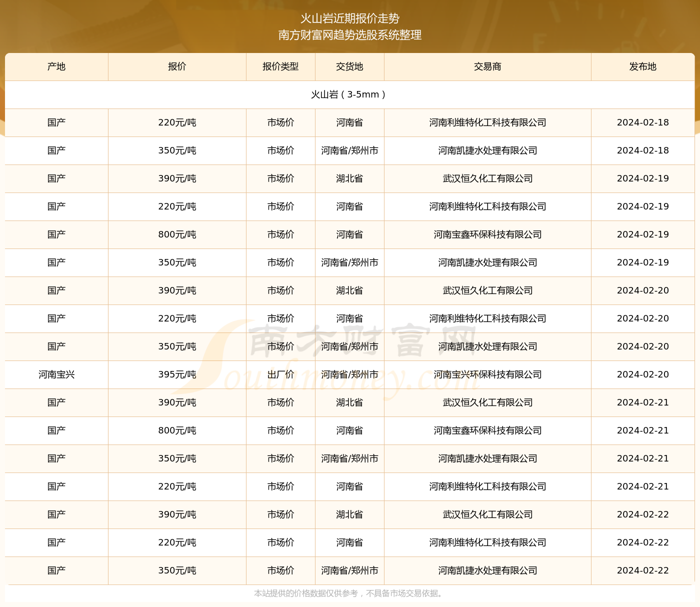Click 河南宝鑫环保科技有限公司 dated 2024-02-19
Viewport: 700px width, 607px height.
[x=487, y=234]
